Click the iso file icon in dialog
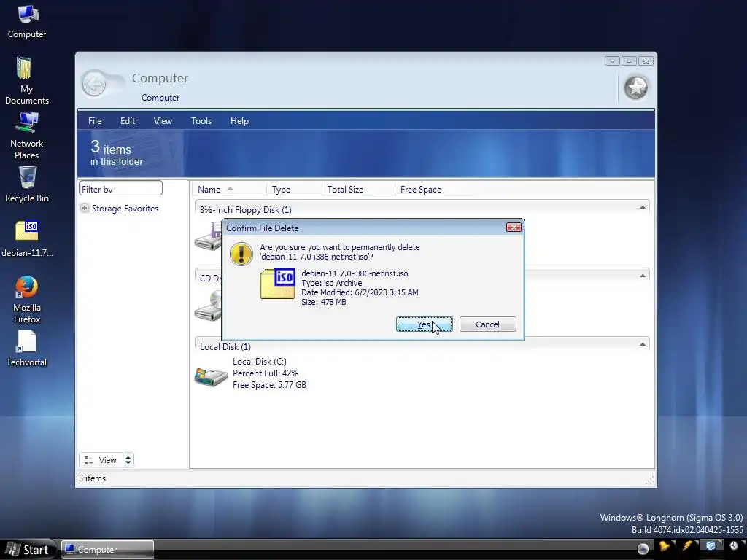 tap(278, 284)
